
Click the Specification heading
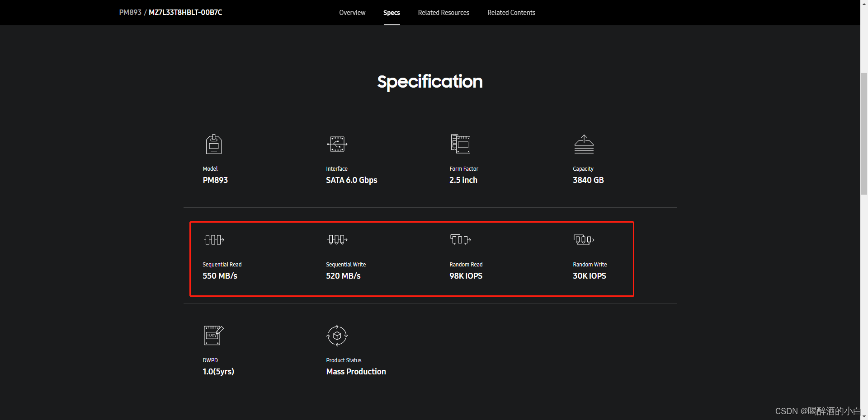pyautogui.click(x=430, y=82)
